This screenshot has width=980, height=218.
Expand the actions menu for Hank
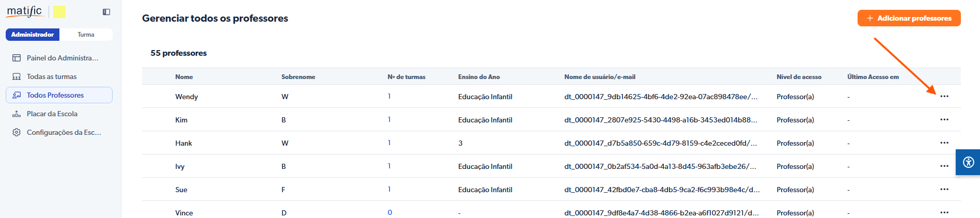point(944,143)
